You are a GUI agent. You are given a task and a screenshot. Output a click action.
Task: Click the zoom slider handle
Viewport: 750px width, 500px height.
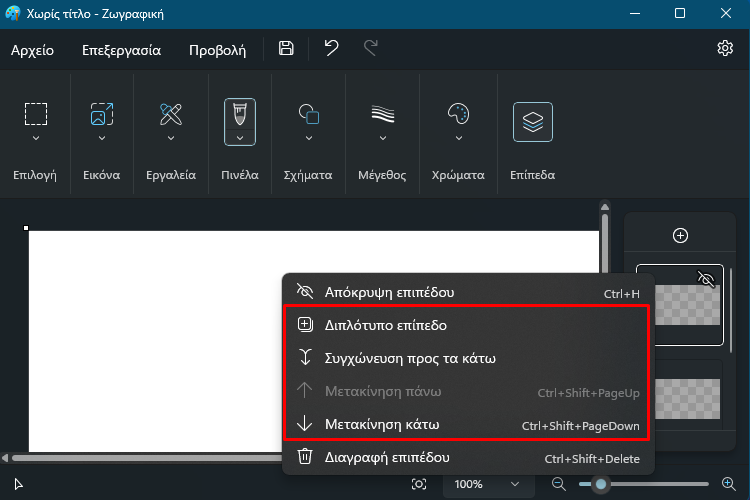coord(601,484)
